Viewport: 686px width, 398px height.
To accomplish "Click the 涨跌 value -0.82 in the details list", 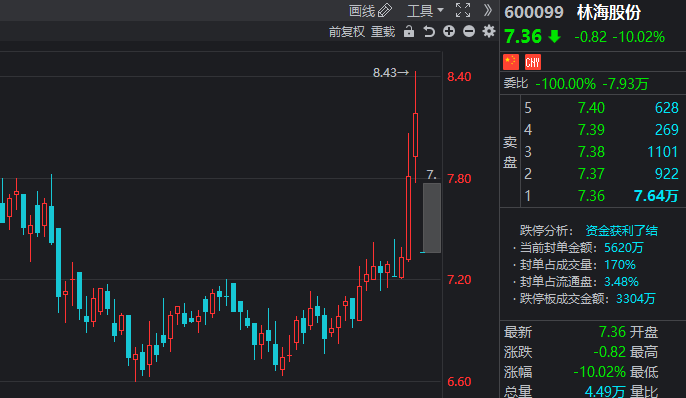I will pyautogui.click(x=609, y=352).
